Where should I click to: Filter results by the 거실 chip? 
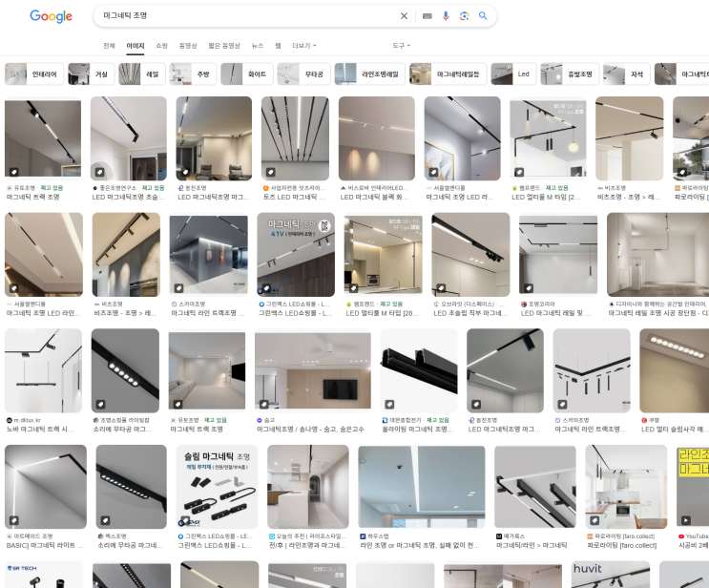click(x=92, y=74)
